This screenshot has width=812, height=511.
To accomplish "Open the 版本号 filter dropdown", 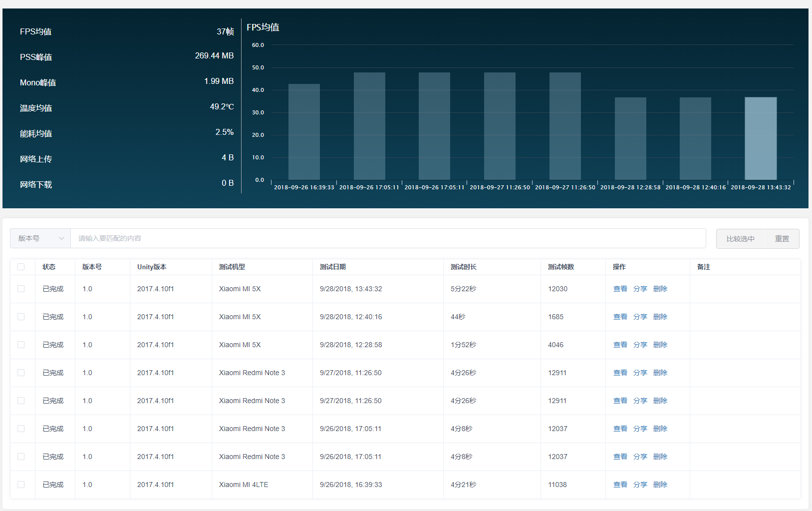I will (40, 238).
